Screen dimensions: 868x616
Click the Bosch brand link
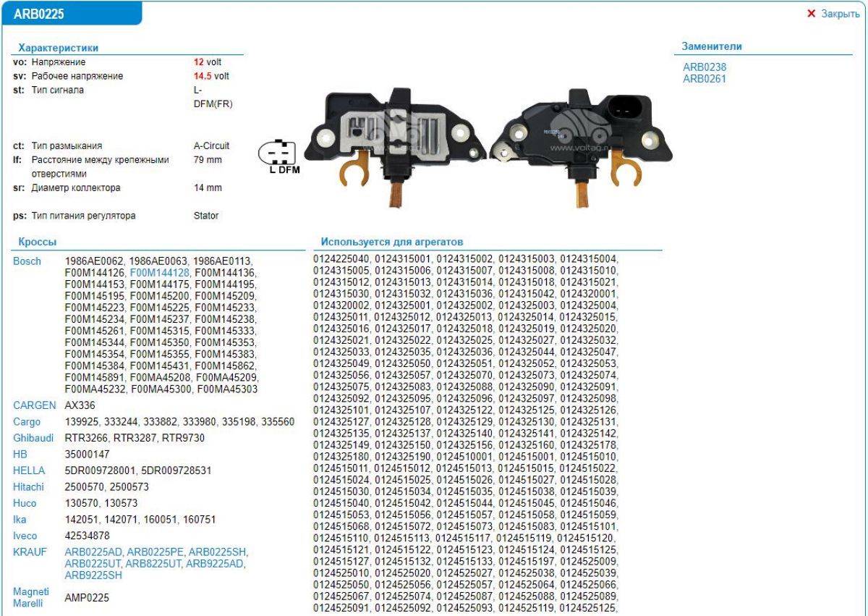[x=27, y=261]
